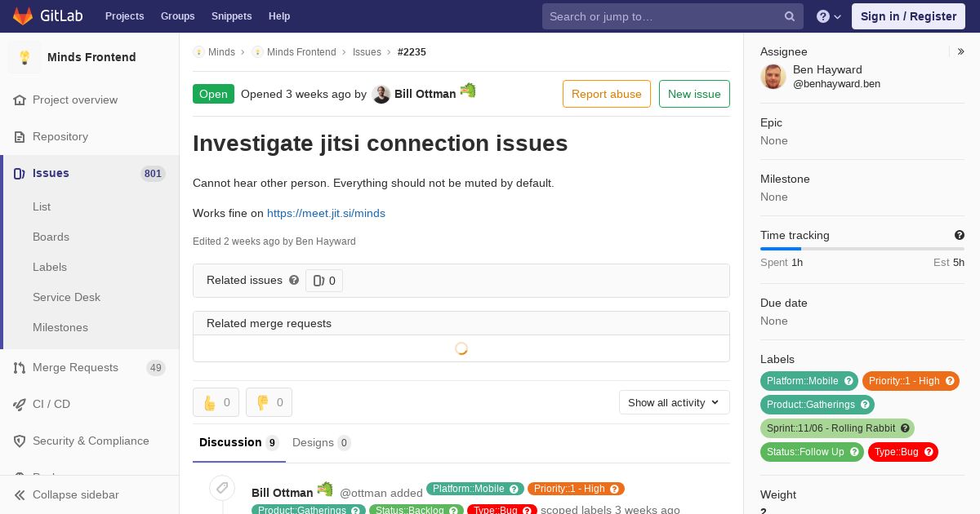
Task: Click help icon on Product::Gatherings sidebar label
Action: tap(865, 405)
